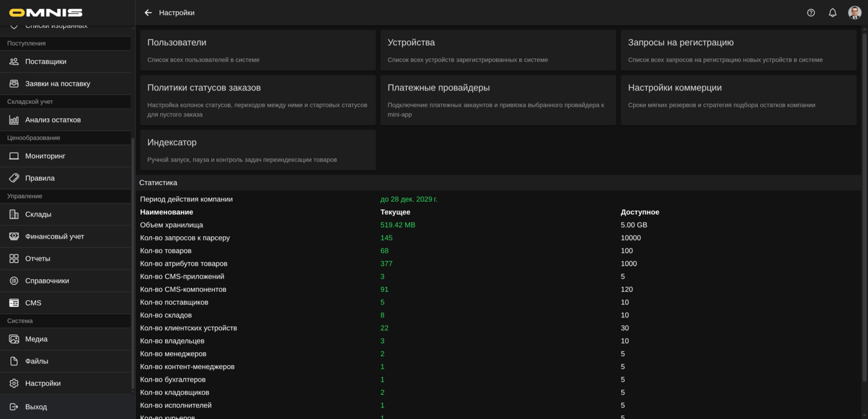Open the notifications bell

832,13
